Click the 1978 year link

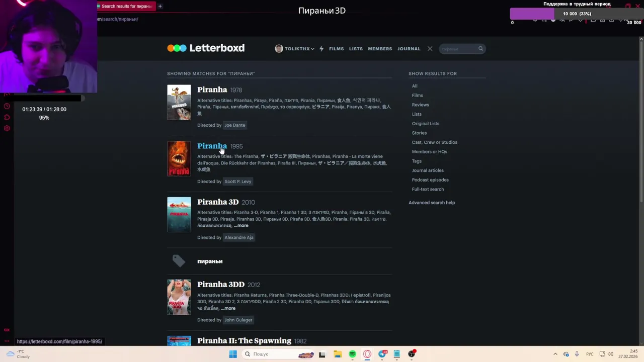[x=236, y=90]
